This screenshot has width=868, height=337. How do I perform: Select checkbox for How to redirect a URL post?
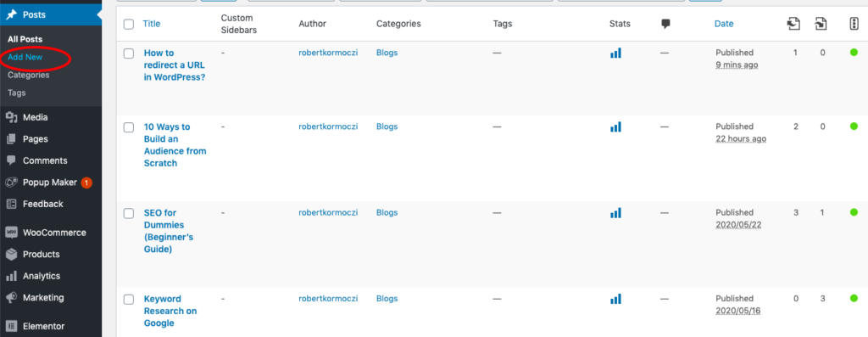(x=129, y=53)
